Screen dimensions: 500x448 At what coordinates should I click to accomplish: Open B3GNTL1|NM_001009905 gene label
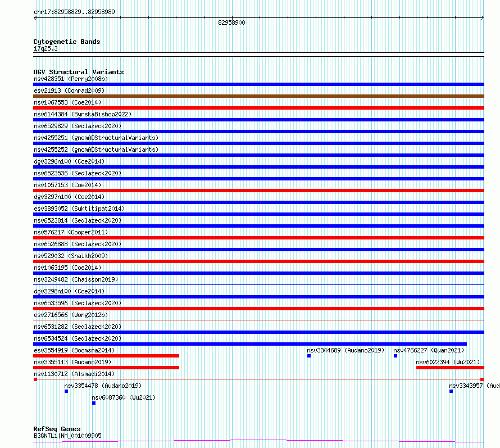tap(67, 436)
